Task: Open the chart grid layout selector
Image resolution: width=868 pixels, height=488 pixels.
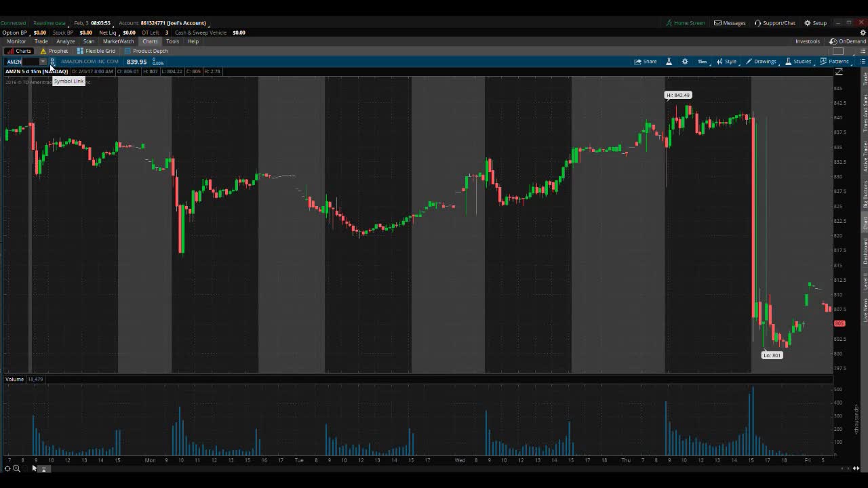Action: 839,52
